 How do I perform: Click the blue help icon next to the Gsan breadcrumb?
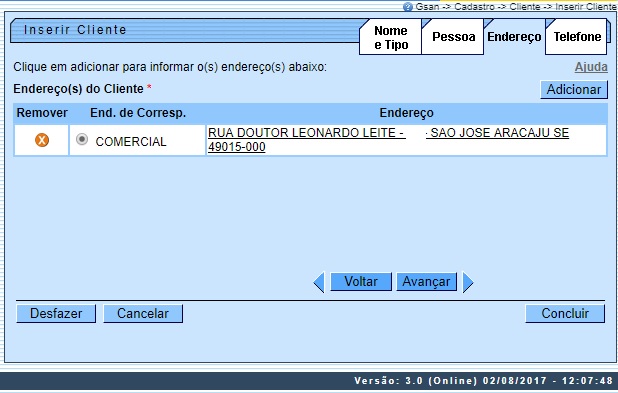point(408,7)
